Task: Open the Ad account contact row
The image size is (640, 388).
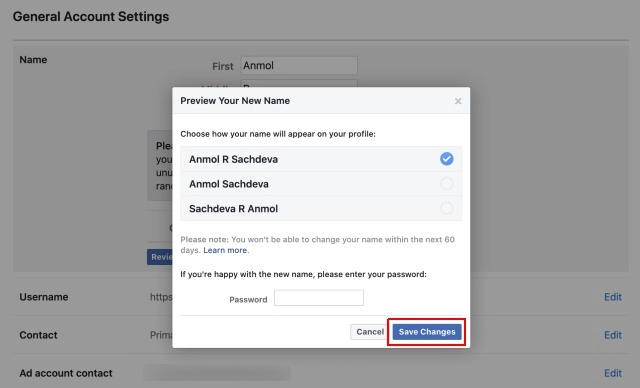Action: coord(321,373)
